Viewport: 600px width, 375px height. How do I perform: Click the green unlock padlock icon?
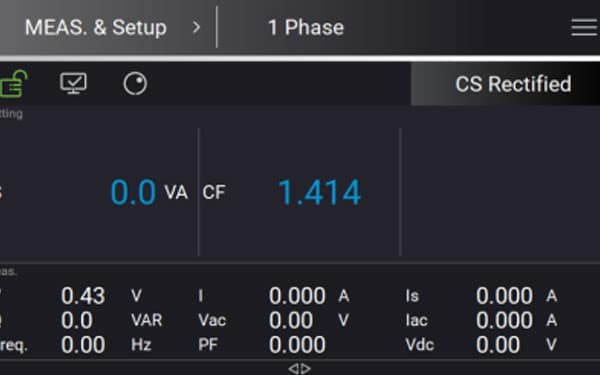(13, 83)
